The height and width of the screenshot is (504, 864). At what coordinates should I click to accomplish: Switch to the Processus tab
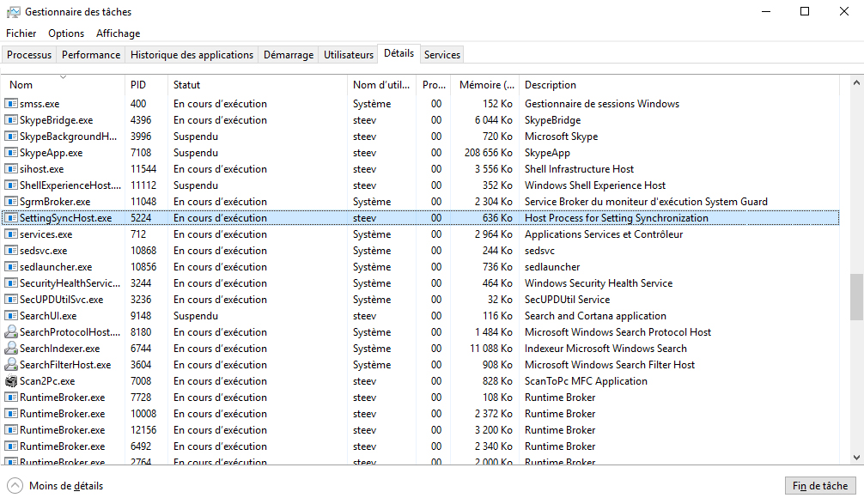click(x=29, y=55)
